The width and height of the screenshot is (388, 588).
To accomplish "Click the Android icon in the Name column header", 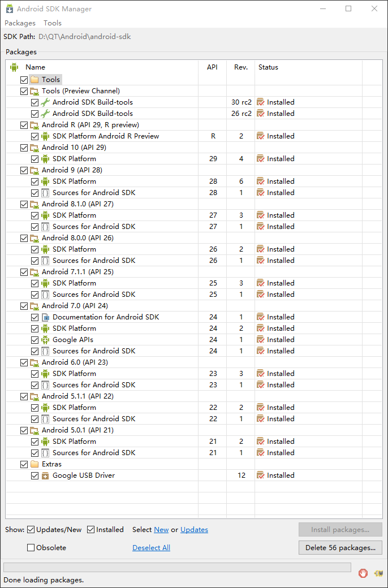I will pos(14,67).
